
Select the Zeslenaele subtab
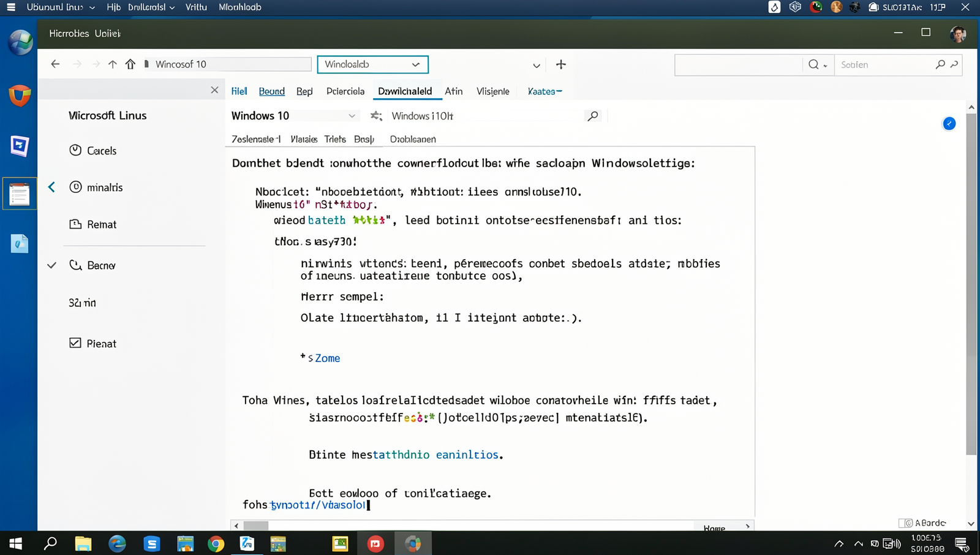coord(255,139)
